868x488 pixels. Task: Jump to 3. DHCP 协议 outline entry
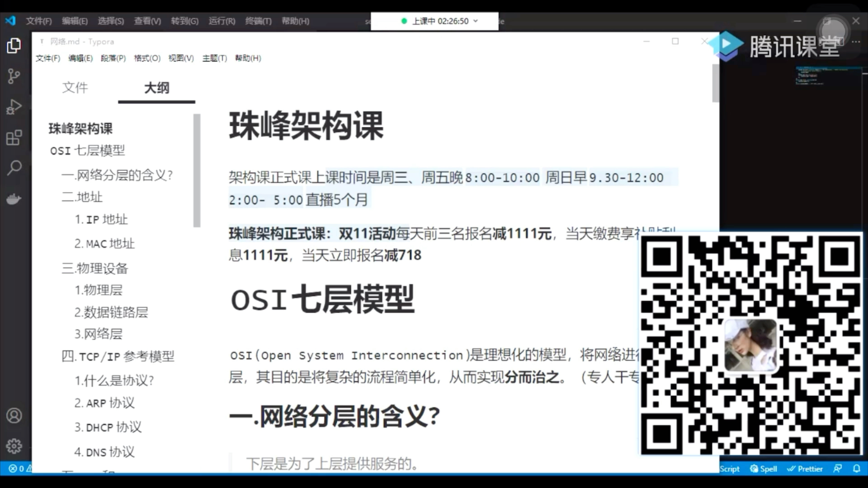pyautogui.click(x=108, y=427)
